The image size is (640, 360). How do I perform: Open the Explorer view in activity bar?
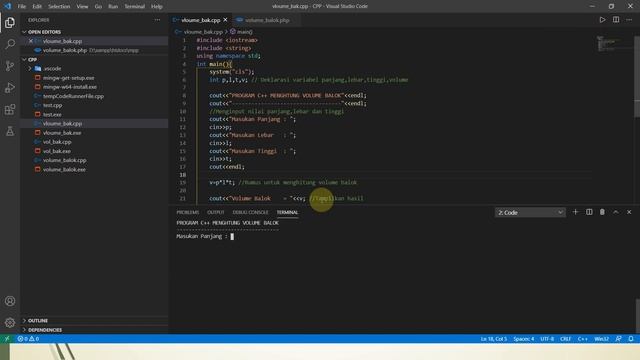pos(10,22)
